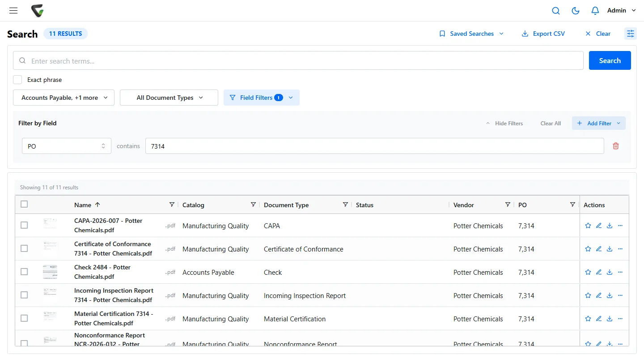Check the CAPA-2026-007 row checkbox
Screen dimensions: 644x358
point(24,225)
